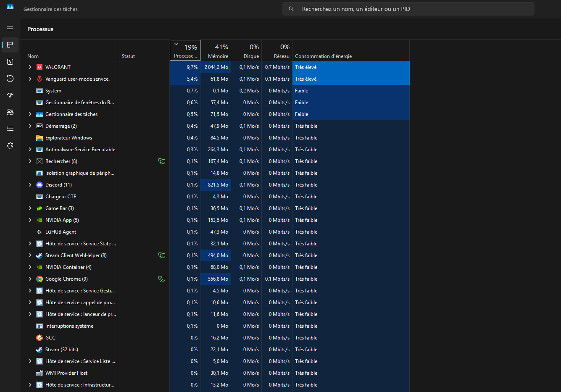
Task: Click the Vanguard user-mode service icon
Action: (x=40, y=79)
